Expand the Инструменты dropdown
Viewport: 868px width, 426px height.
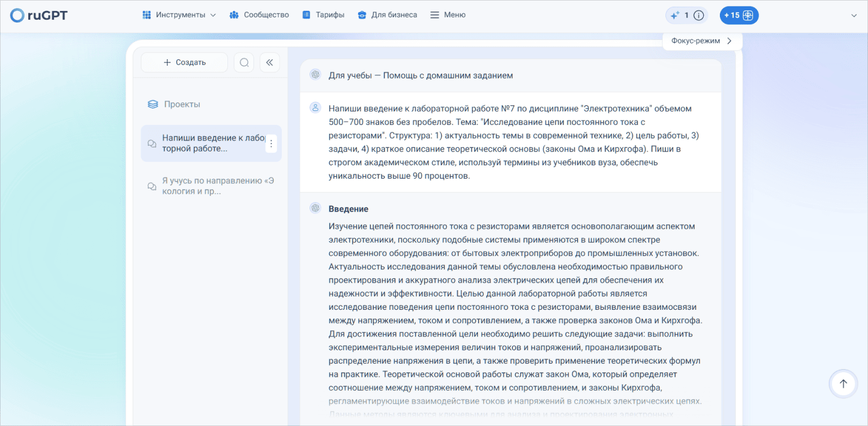[x=179, y=15]
